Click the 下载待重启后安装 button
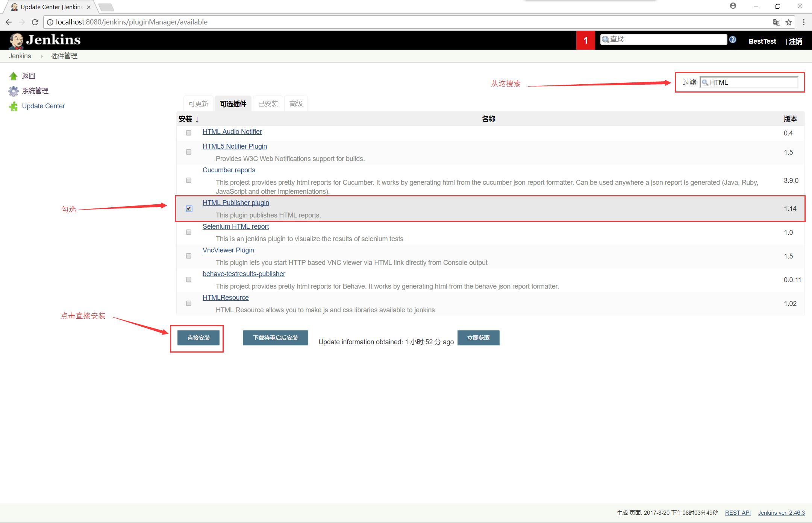Viewport: 812px width, 523px height. 275,338
